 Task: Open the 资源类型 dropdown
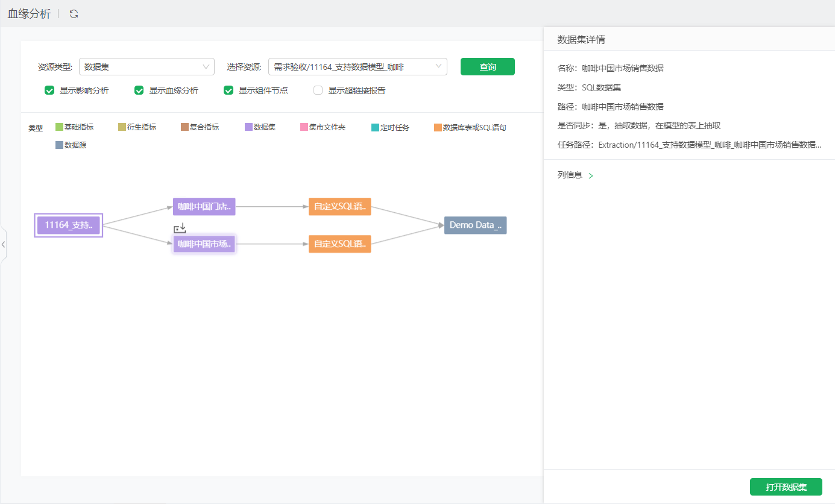pos(147,67)
